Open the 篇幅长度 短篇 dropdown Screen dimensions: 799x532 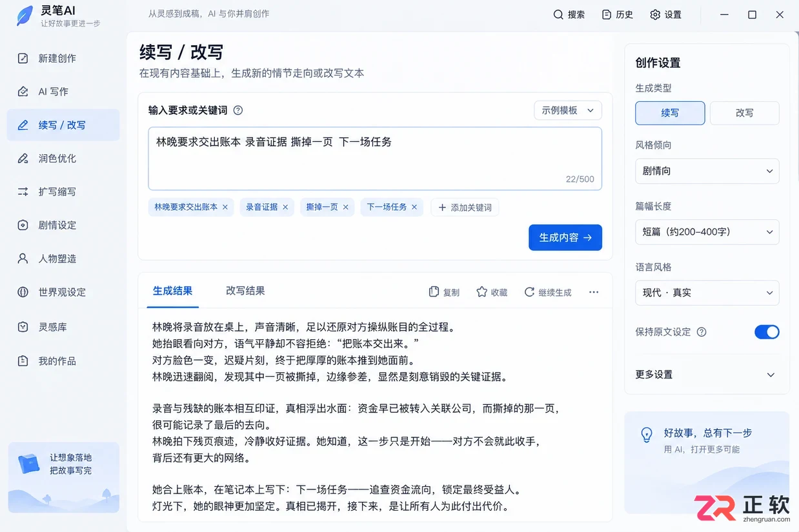coord(707,232)
